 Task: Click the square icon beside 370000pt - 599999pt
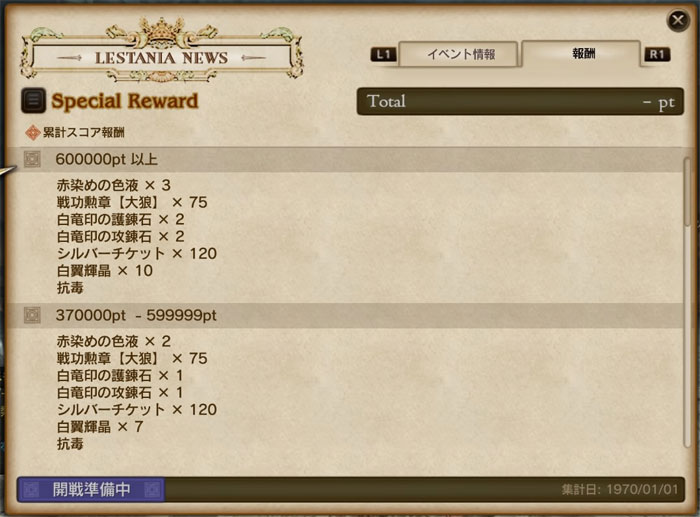(32, 315)
